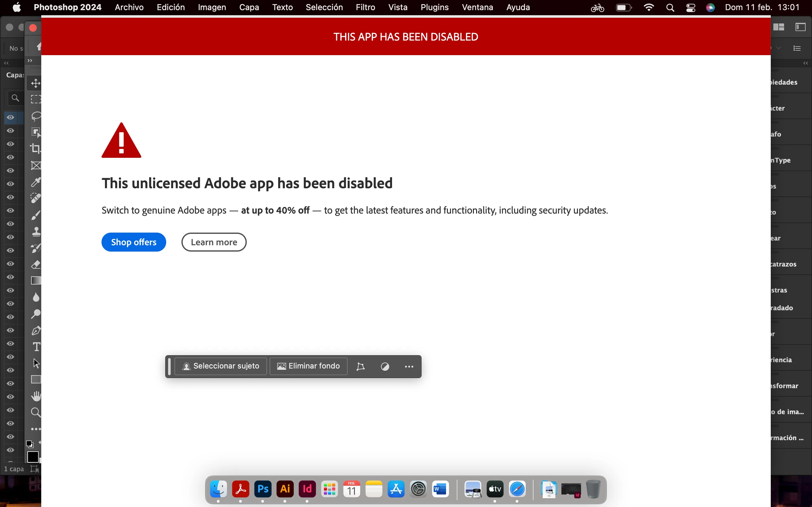Open the Ventana menu
The height and width of the screenshot is (507, 812).
coord(477,7)
